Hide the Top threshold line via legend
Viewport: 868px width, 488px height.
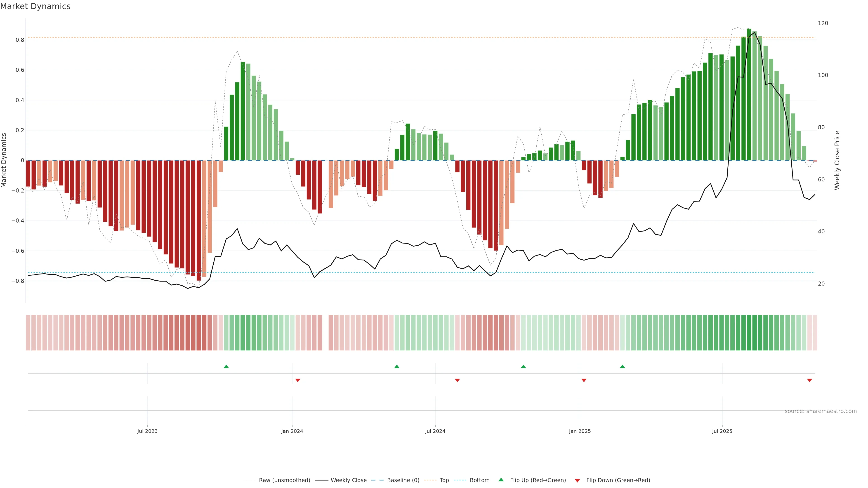coord(444,480)
